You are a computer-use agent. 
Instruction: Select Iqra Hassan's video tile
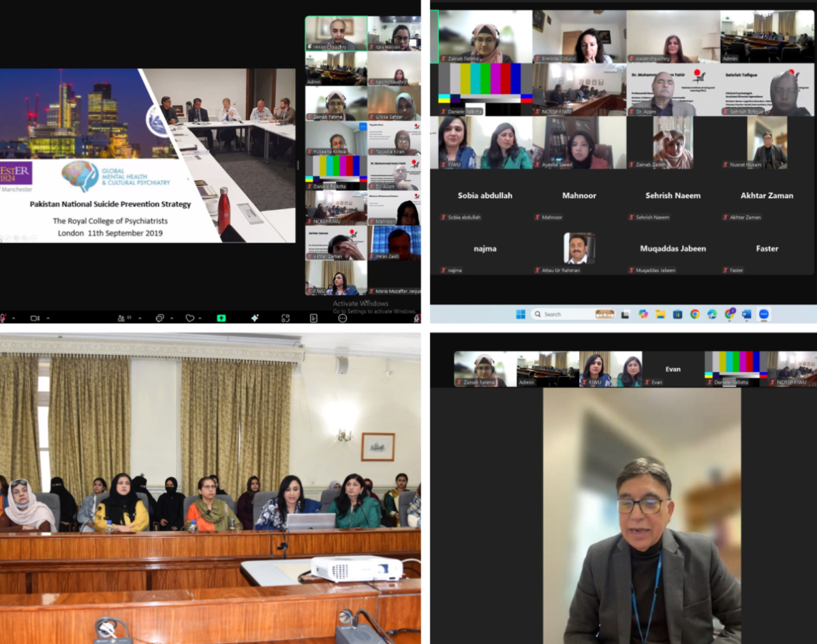pos(395,33)
